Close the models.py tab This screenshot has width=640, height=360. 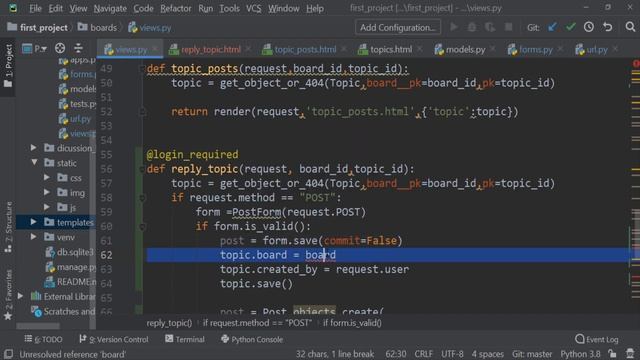tap(493, 49)
